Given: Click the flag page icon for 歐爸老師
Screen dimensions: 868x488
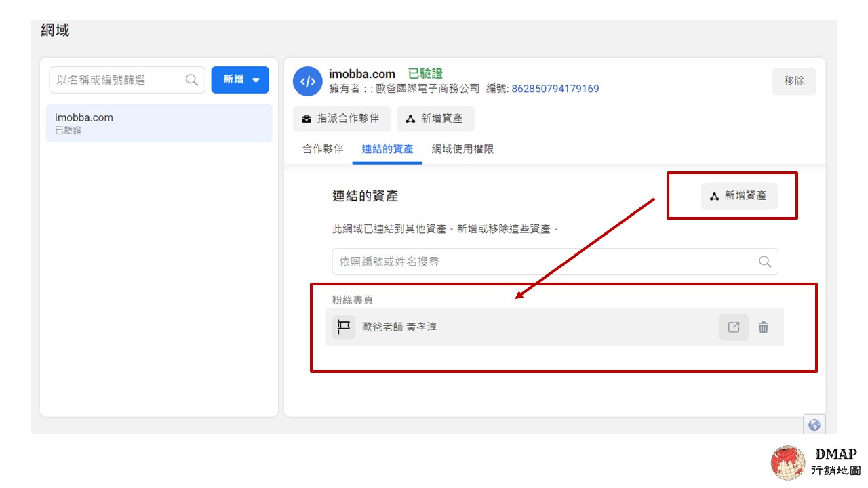Looking at the screenshot, I should tap(344, 327).
